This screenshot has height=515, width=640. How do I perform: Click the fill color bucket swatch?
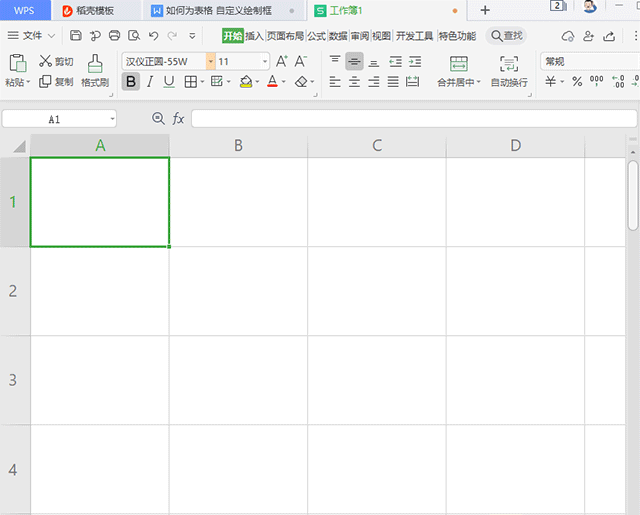[246, 82]
